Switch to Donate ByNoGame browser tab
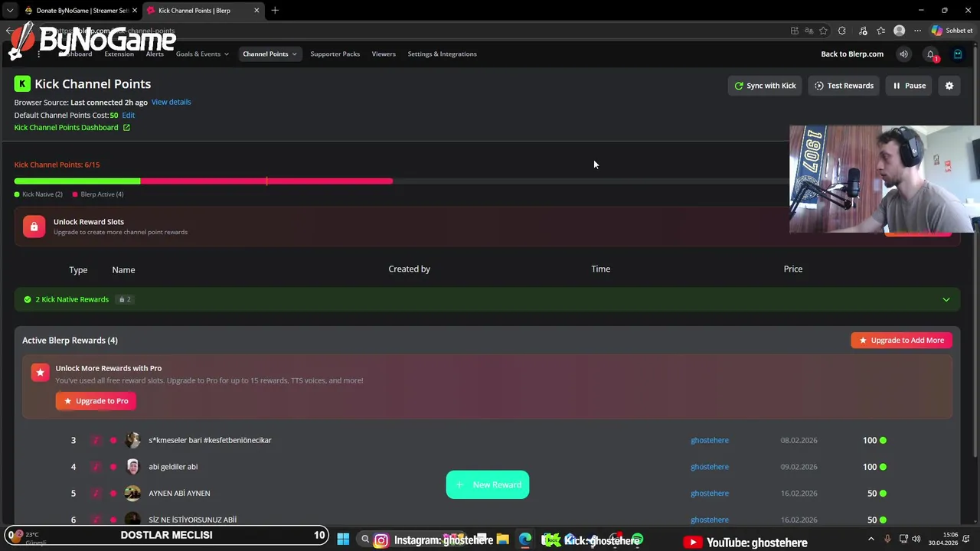The image size is (980, 551). point(80,10)
